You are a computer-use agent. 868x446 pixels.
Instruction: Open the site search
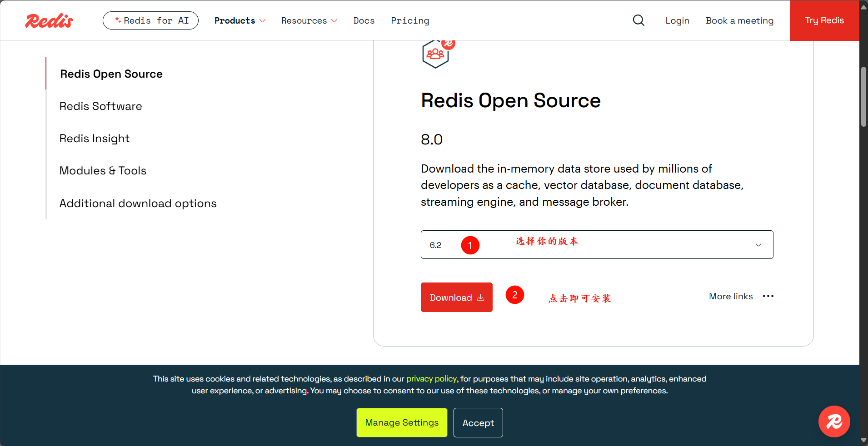tap(638, 20)
